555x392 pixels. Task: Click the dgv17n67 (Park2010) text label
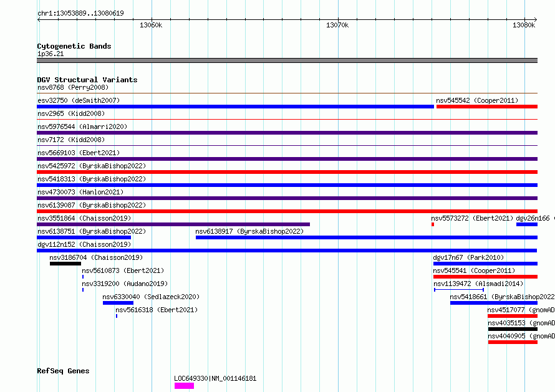pos(468,257)
